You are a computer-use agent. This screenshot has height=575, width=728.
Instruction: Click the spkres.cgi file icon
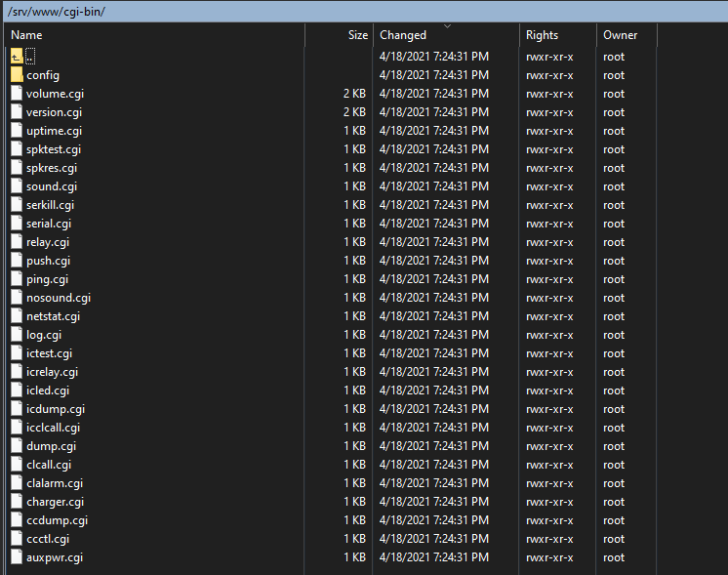tap(17, 168)
